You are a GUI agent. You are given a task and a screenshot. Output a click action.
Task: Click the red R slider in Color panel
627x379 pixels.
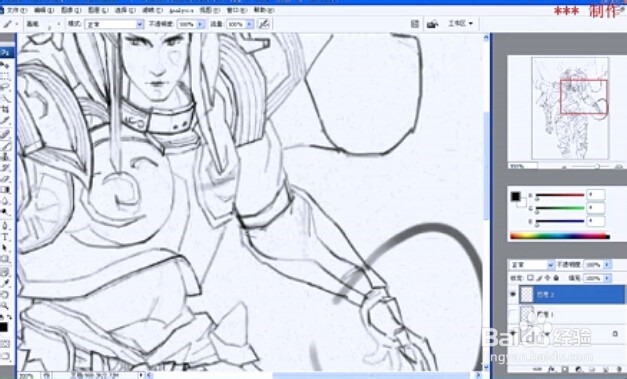pos(560,195)
